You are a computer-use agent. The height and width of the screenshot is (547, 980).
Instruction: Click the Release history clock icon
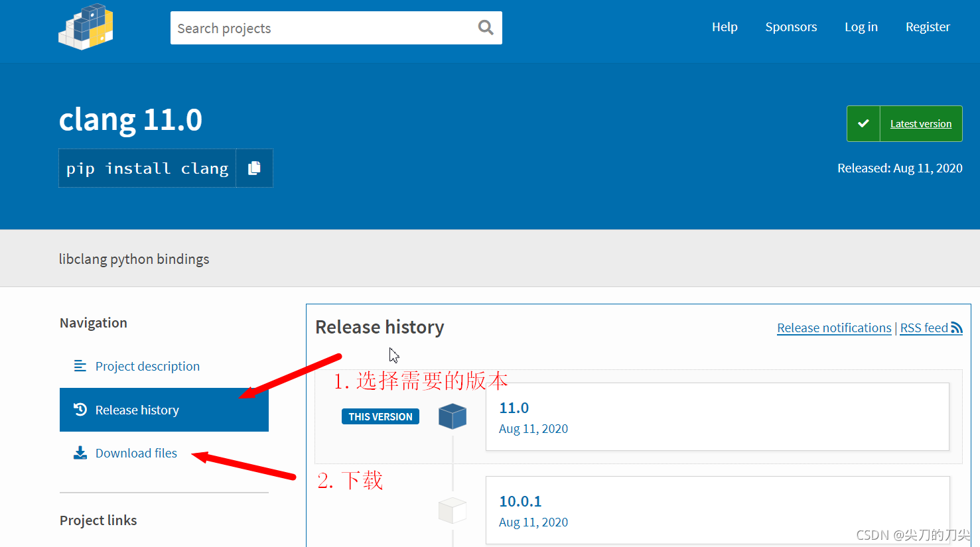[80, 410]
